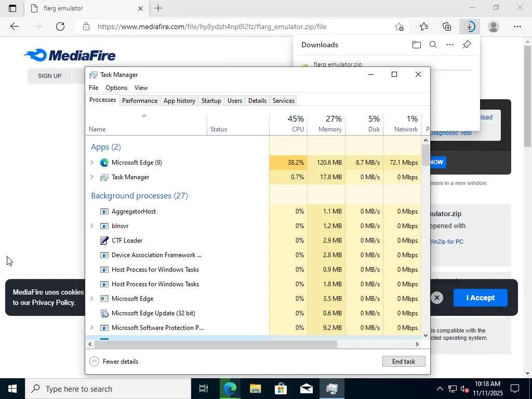
Task: Sort processes by Memory column
Action: pos(326,124)
